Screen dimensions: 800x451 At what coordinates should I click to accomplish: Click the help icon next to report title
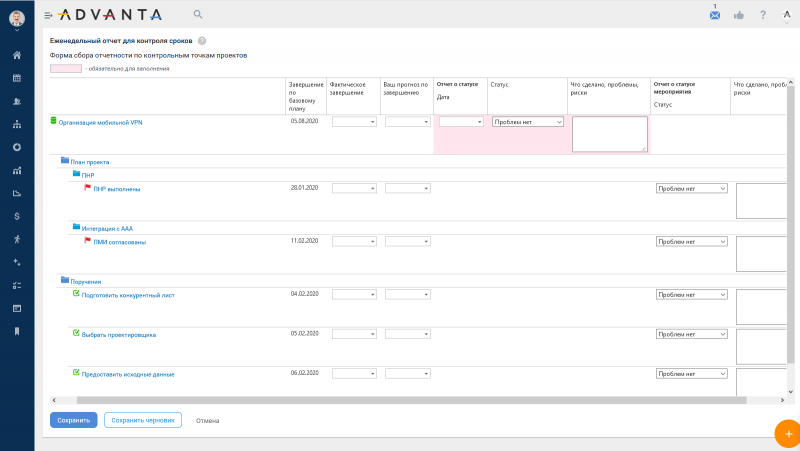tap(202, 41)
